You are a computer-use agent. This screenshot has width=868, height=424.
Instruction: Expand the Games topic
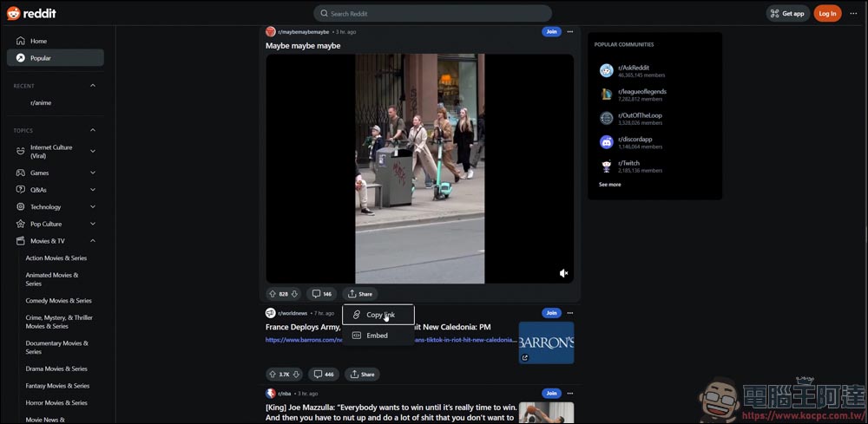pyautogui.click(x=93, y=173)
